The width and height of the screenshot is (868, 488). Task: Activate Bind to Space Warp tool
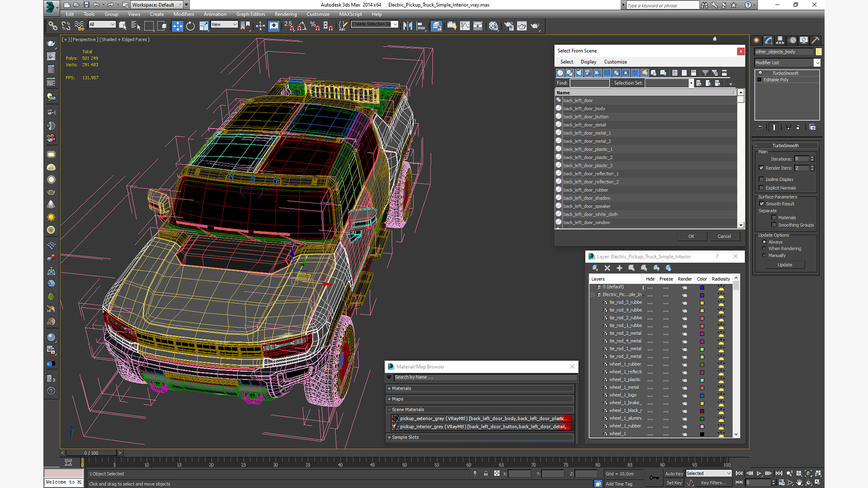tap(79, 26)
